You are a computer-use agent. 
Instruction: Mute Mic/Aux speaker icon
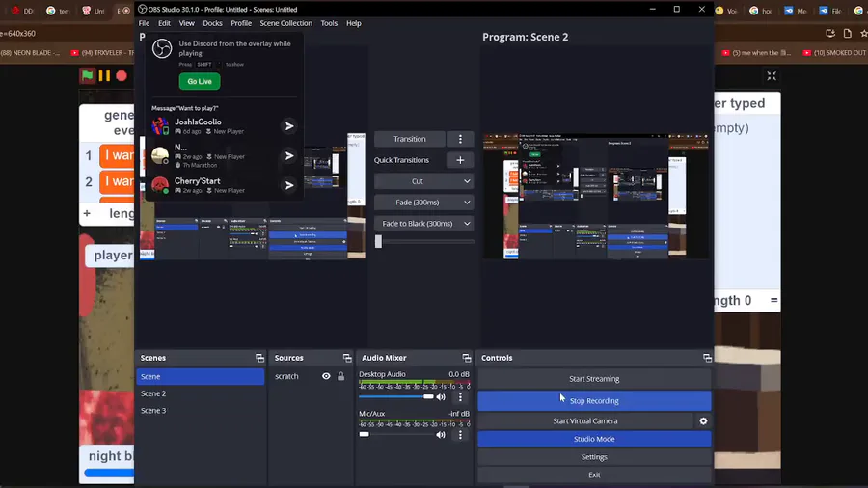click(x=441, y=435)
